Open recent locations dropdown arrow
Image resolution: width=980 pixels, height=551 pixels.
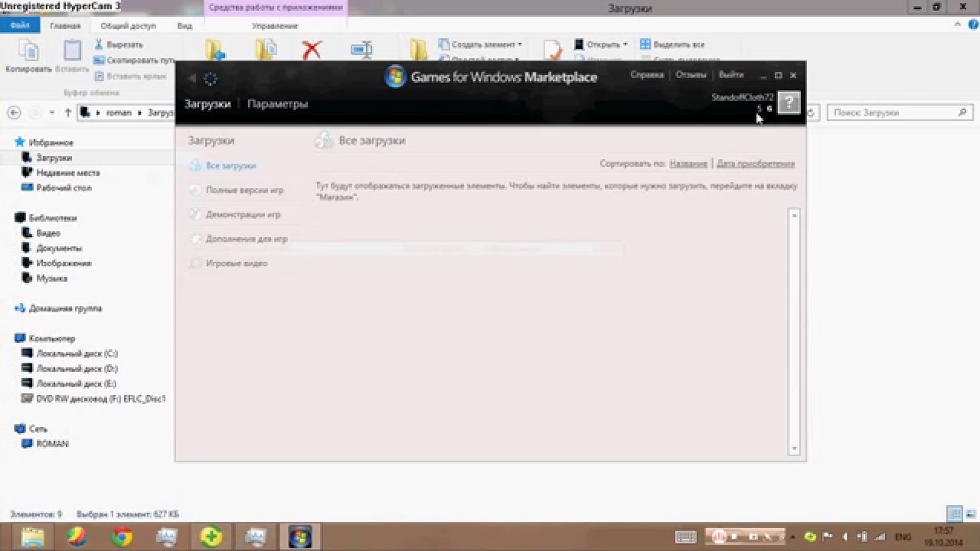(52, 112)
